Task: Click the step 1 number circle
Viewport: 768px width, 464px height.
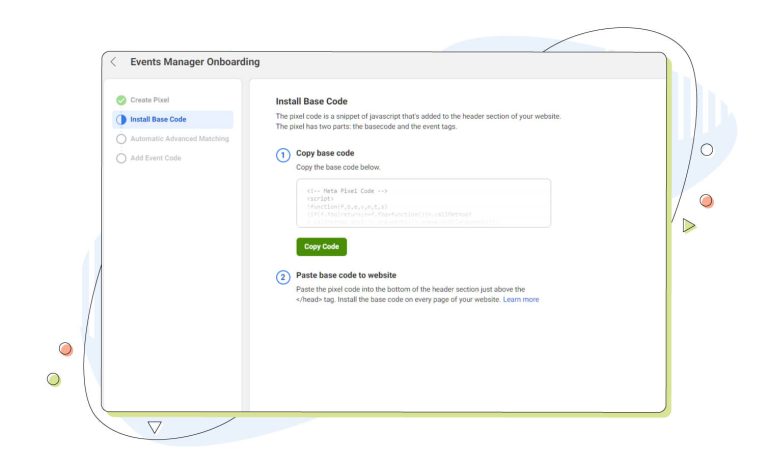Action: [x=283, y=155]
